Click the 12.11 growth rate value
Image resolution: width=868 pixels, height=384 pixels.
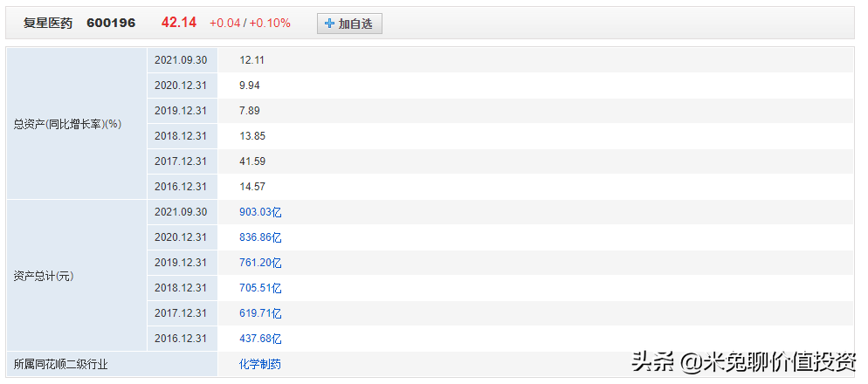tap(251, 60)
